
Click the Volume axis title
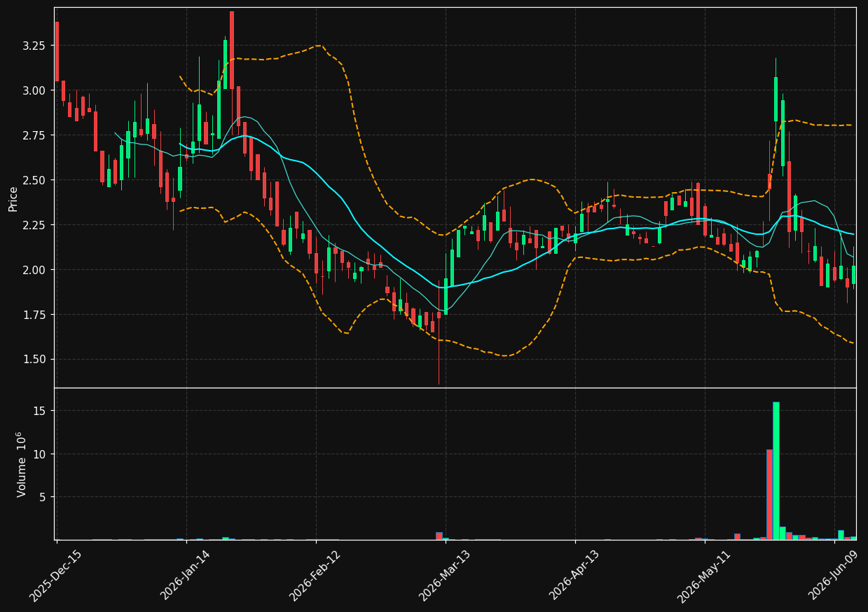[x=21, y=464]
